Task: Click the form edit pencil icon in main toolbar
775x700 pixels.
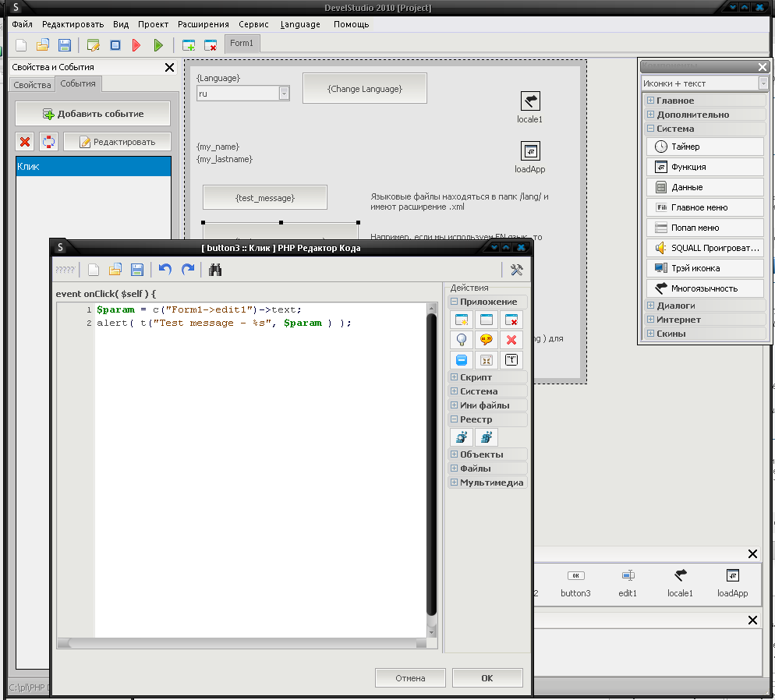Action: pos(94,45)
